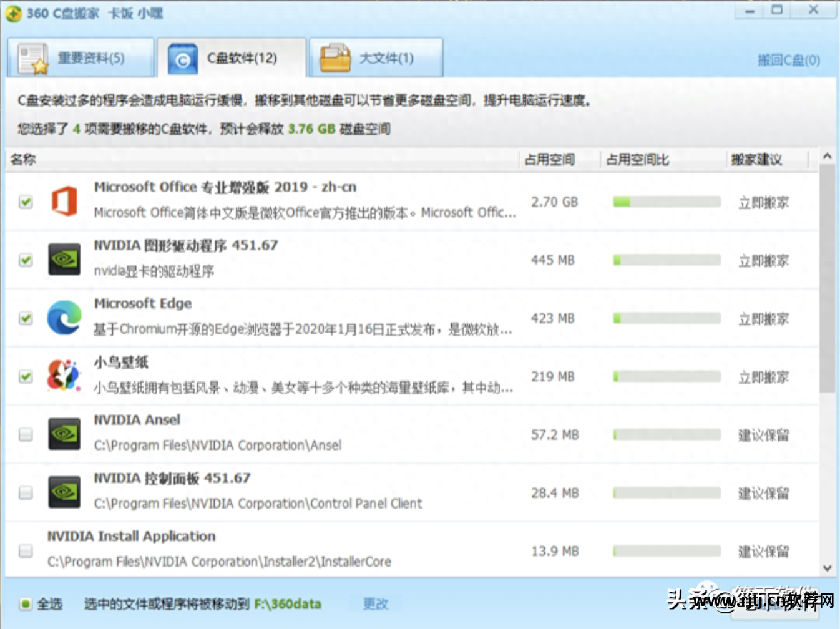Image resolution: width=840 pixels, height=629 pixels.
Task: Minimize the 360 C盘搬家 window
Action: click(750, 11)
